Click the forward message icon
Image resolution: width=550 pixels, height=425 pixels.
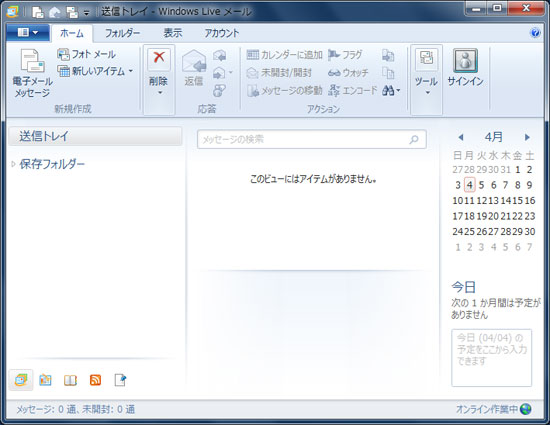[219, 73]
